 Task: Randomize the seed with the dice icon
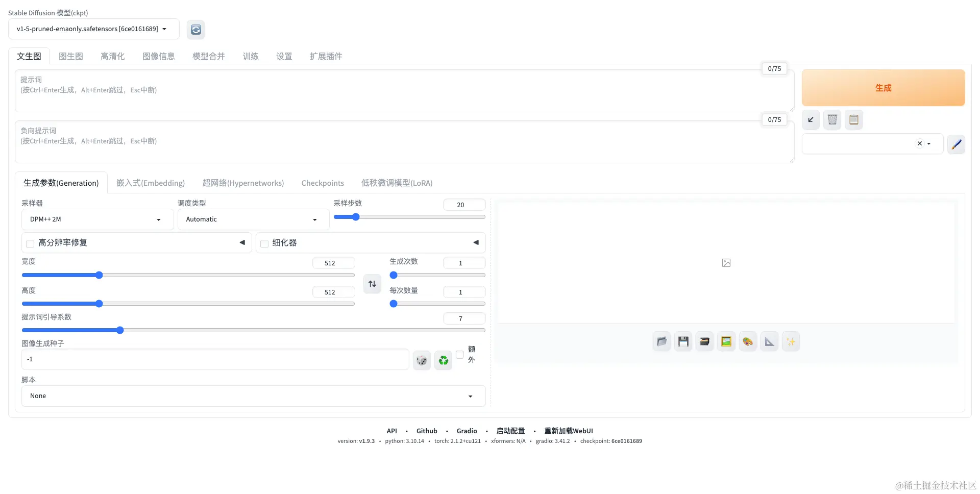pos(422,360)
